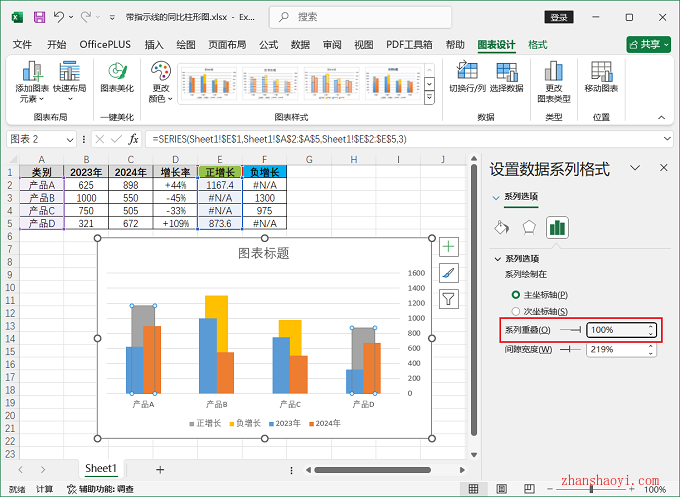The width and height of the screenshot is (680, 497).
Task: Open the Fill & Line pane icon
Action: 502,227
